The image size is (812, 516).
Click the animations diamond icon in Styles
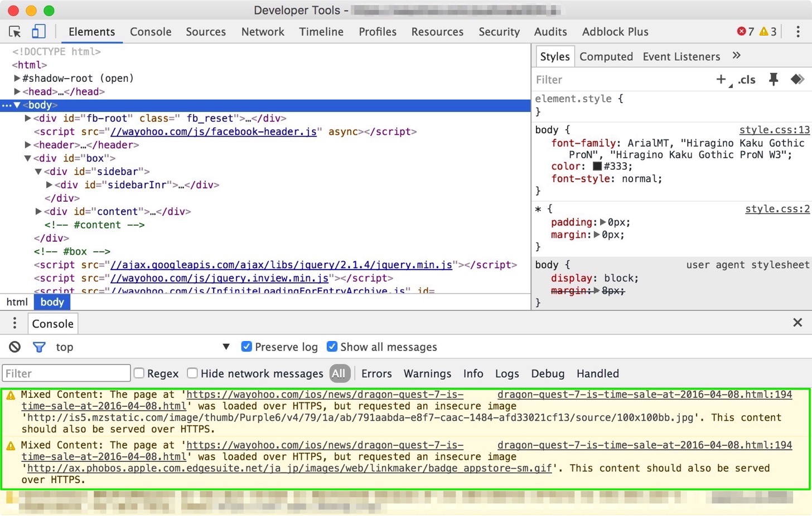coord(797,80)
